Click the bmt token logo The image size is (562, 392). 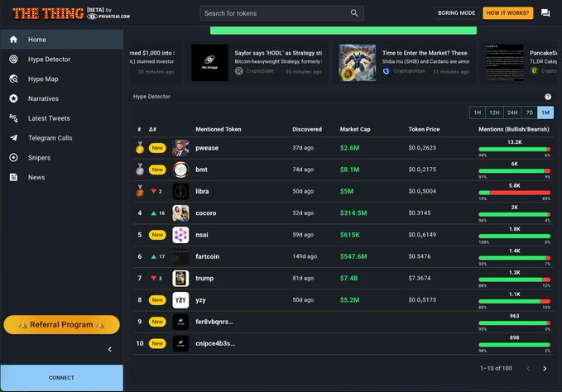tap(180, 170)
